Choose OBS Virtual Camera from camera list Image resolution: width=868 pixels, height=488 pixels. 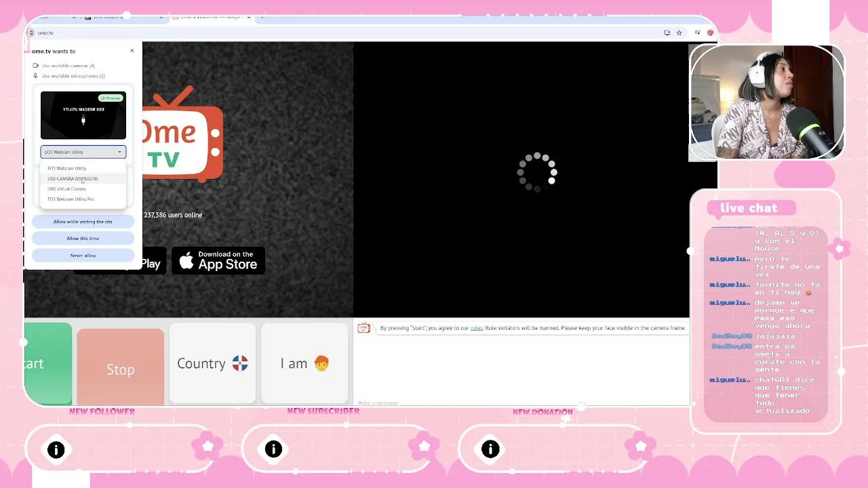[x=83, y=189]
